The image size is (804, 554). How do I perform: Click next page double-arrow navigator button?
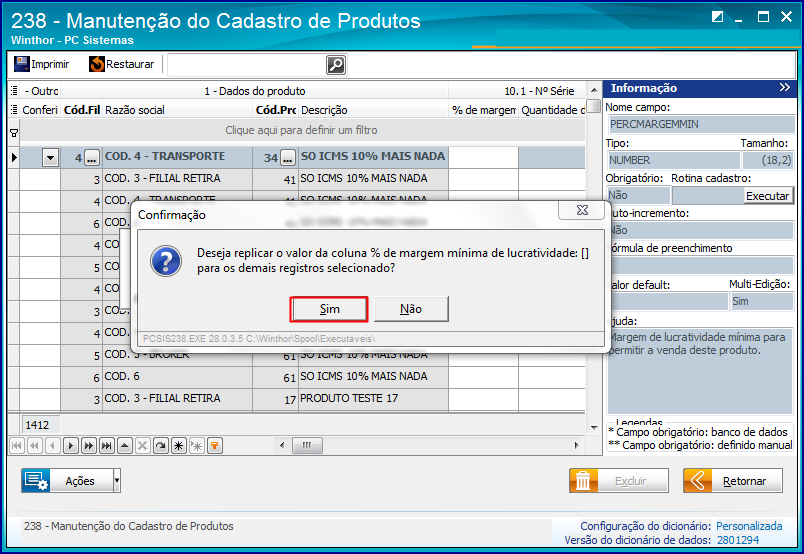point(89,446)
